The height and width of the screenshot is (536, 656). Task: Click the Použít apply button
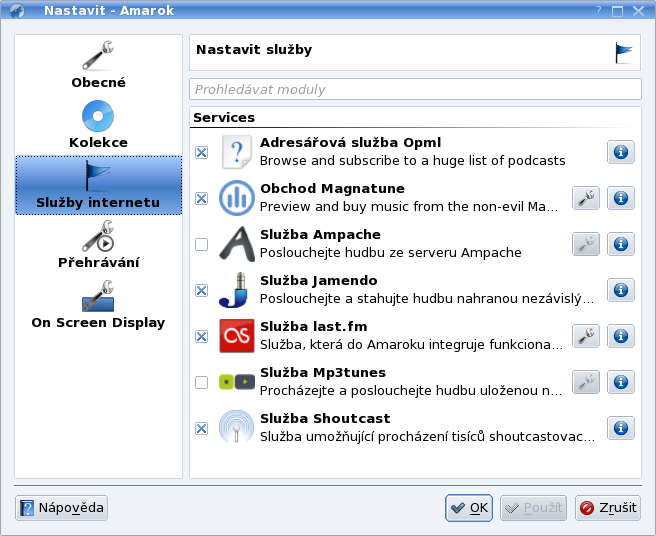tap(533, 508)
